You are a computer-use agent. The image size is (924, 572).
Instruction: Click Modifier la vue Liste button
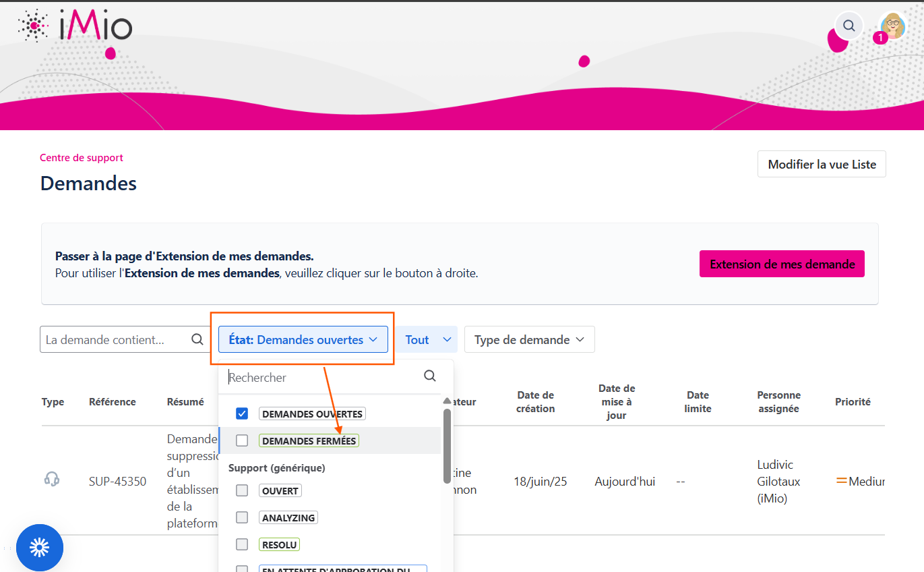pos(822,165)
